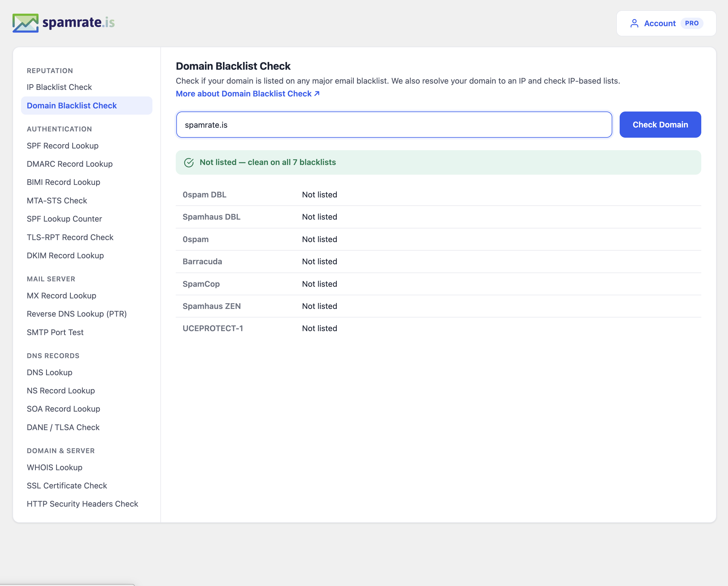
Task: Click the Domain Blacklist Check page heading
Action: click(x=233, y=66)
